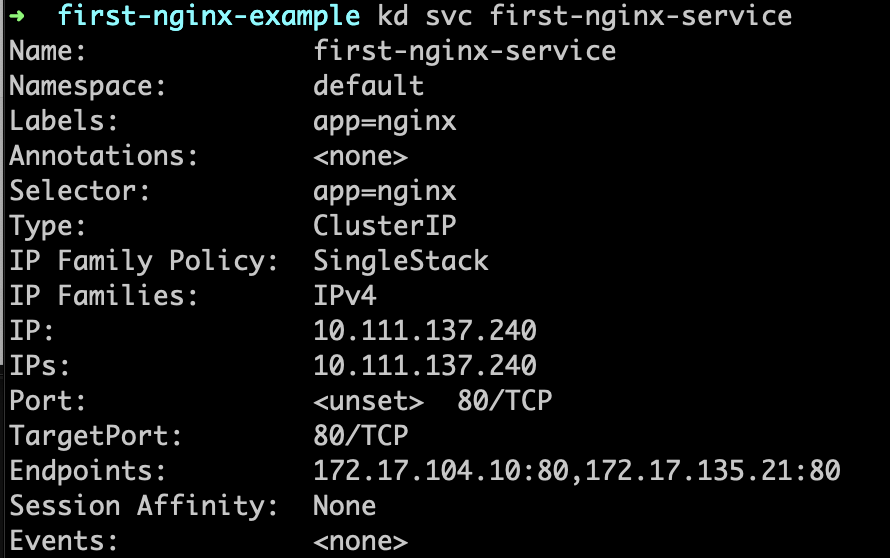Select '<none>' in the Annotations row
Viewport: 890px width, 558px height.
360,157
